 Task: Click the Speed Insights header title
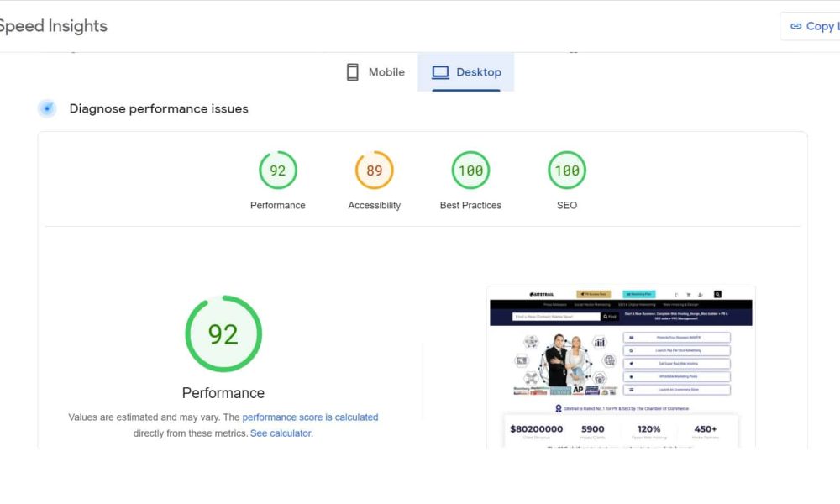52,26
